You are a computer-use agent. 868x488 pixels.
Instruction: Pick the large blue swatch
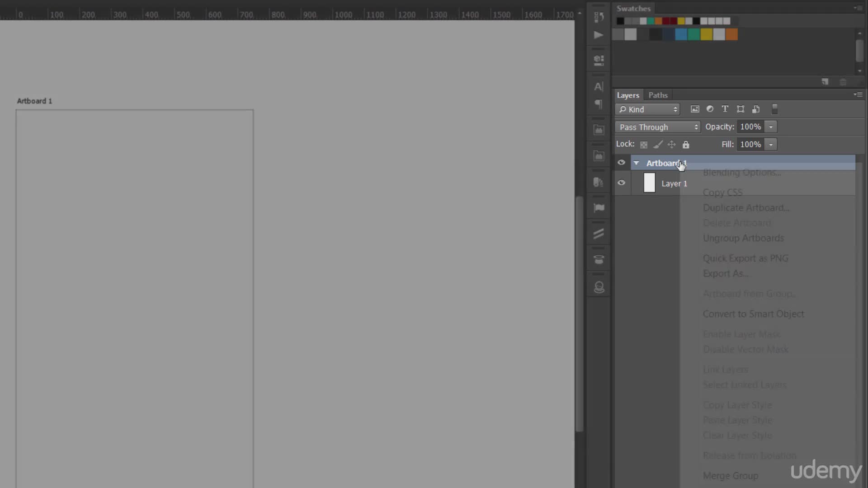(x=681, y=34)
